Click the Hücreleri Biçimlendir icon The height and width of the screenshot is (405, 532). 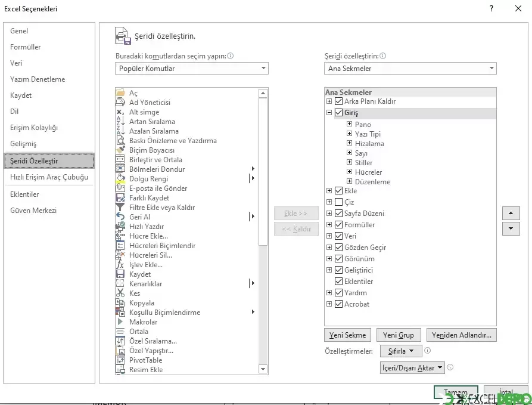[x=120, y=245]
